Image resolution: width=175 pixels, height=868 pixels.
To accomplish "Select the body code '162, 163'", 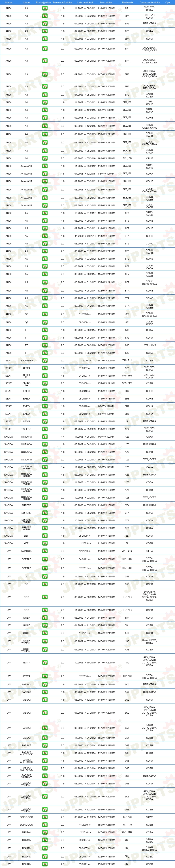I will point(127,676).
